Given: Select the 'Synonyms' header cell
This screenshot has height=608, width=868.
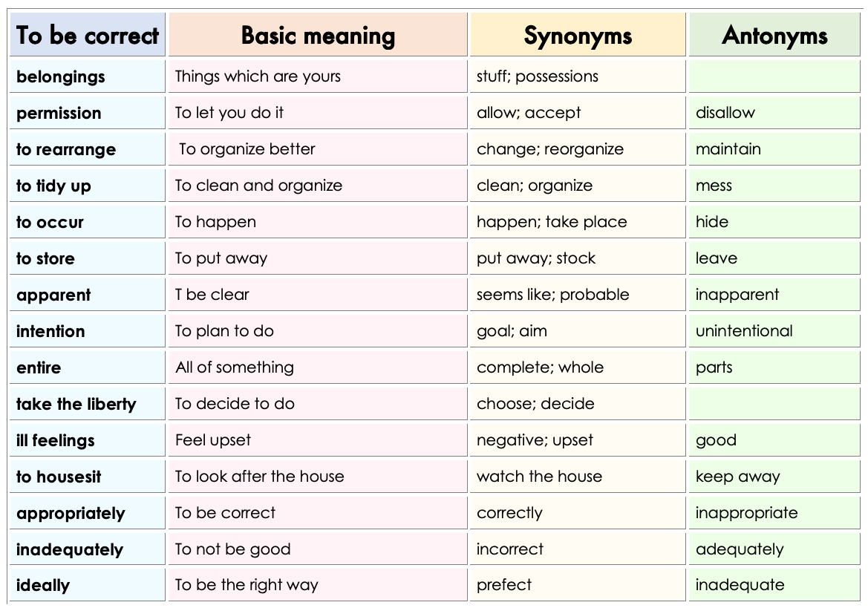Looking at the screenshot, I should tap(578, 34).
